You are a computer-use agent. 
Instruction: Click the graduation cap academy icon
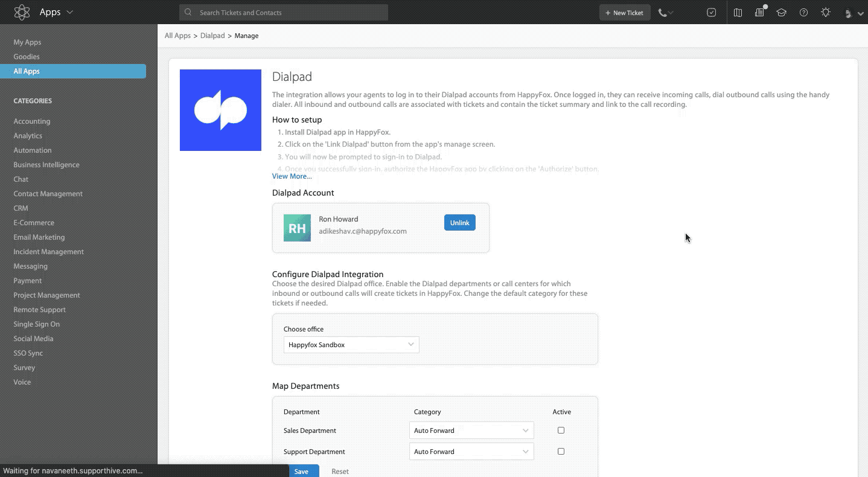(781, 12)
